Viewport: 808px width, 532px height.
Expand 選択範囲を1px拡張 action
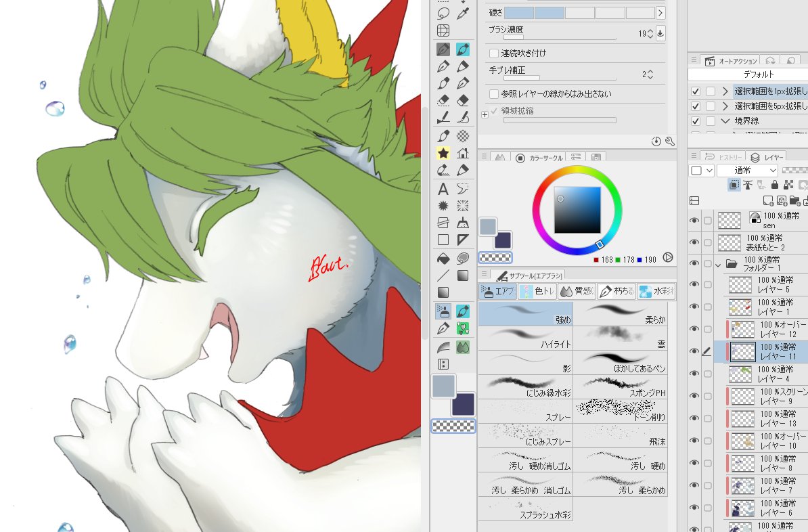click(725, 91)
